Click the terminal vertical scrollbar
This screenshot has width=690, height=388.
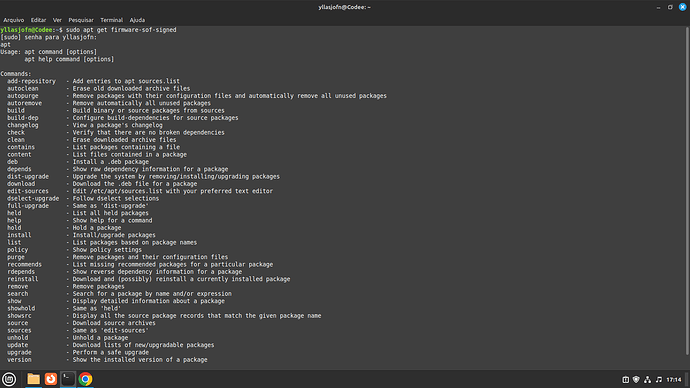[x=687, y=190]
